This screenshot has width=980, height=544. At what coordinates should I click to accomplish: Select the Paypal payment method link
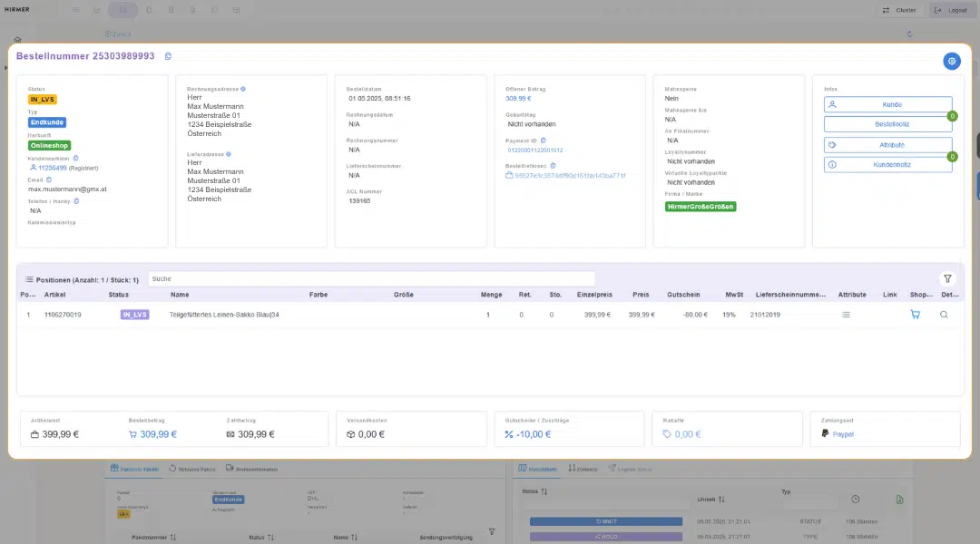[842, 434]
